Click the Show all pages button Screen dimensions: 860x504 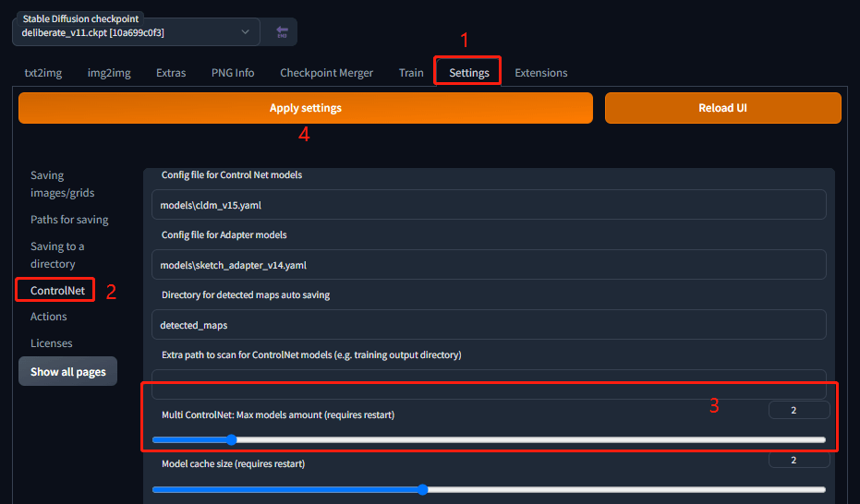[68, 371]
